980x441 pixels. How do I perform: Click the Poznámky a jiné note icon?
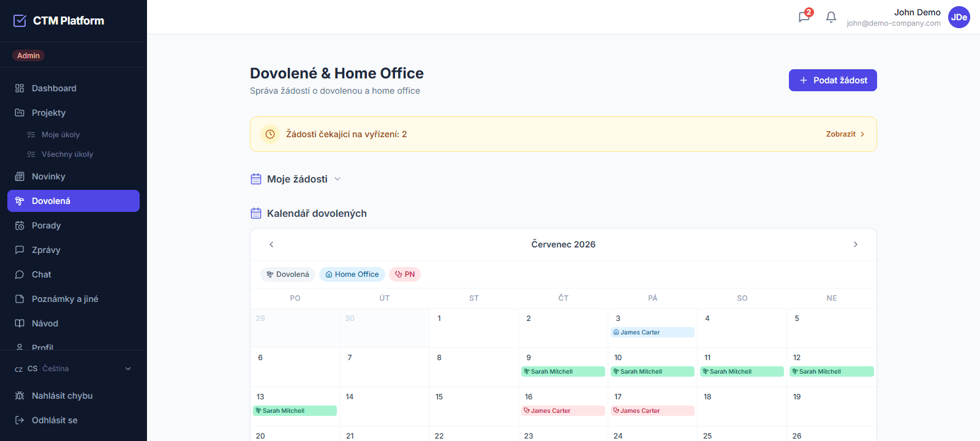(x=20, y=299)
